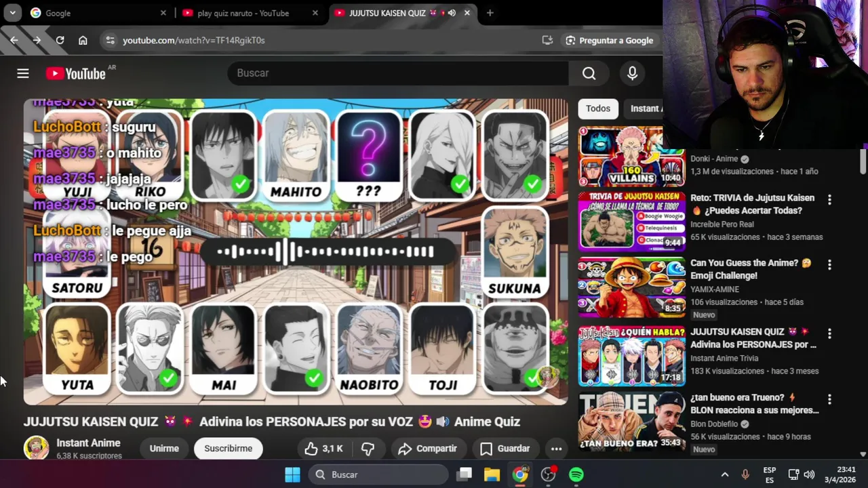Focus the YouTube Buscar search field
This screenshot has height=488, width=868.
398,73
